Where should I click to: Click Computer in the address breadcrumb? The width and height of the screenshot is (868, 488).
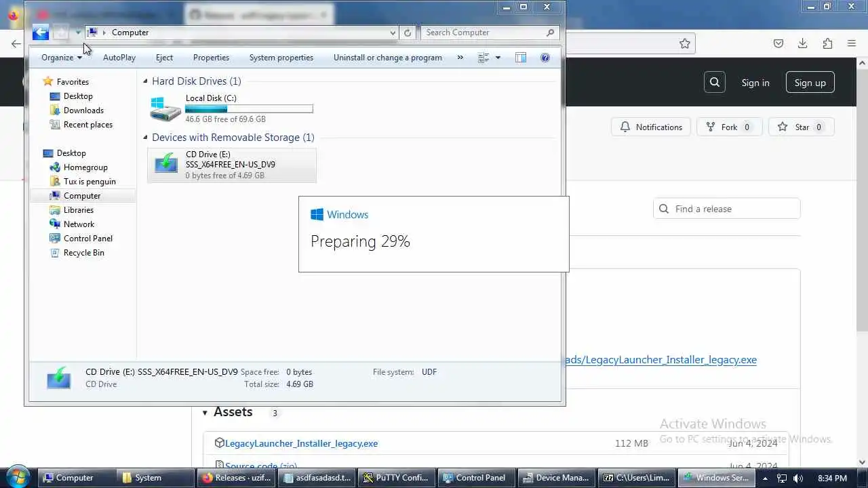pyautogui.click(x=130, y=33)
